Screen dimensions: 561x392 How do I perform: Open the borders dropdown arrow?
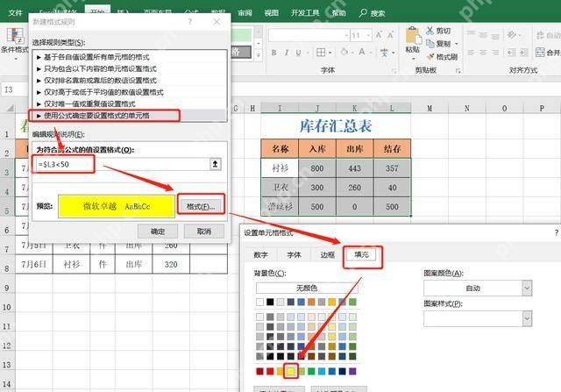pyautogui.click(x=330, y=53)
